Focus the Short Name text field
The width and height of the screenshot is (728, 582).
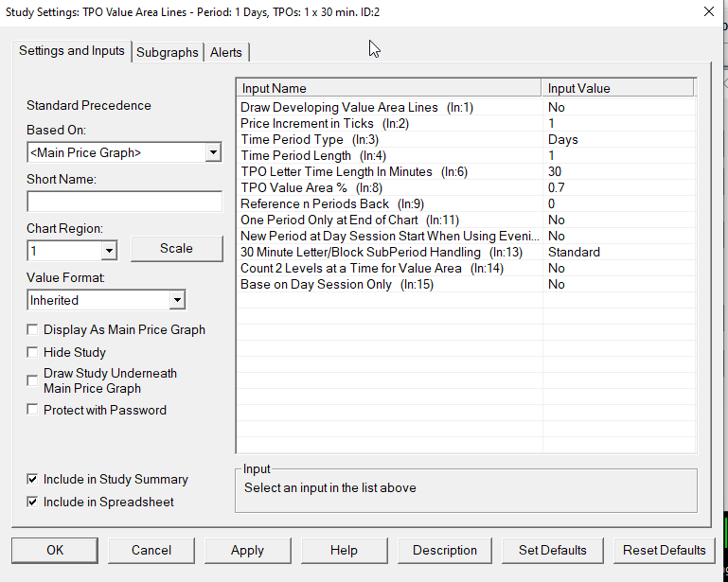pyautogui.click(x=124, y=202)
